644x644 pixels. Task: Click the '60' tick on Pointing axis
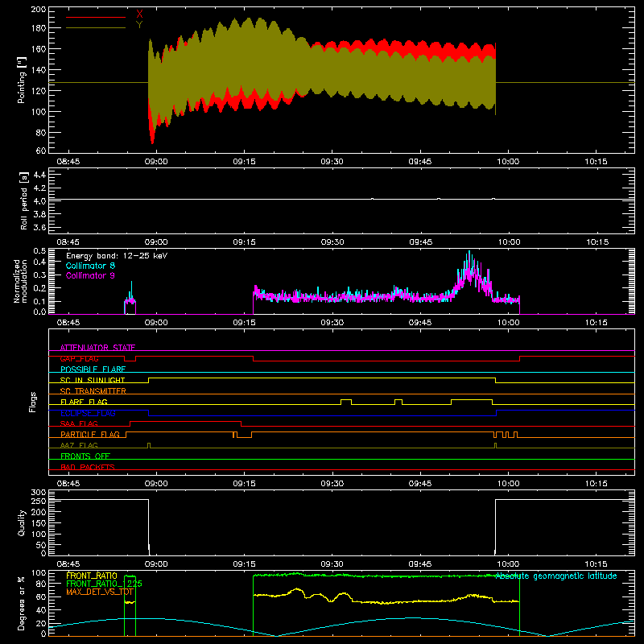(x=41, y=151)
